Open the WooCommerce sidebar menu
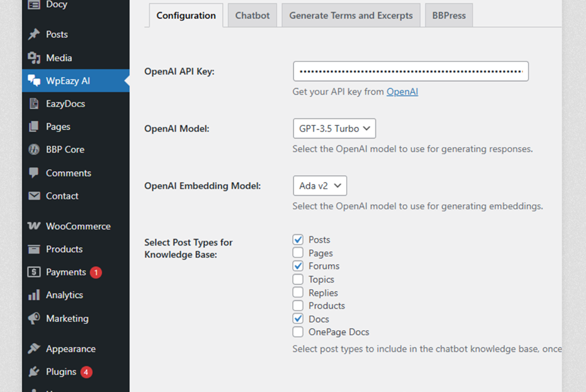Image resolution: width=586 pixels, height=392 pixels. (x=76, y=226)
